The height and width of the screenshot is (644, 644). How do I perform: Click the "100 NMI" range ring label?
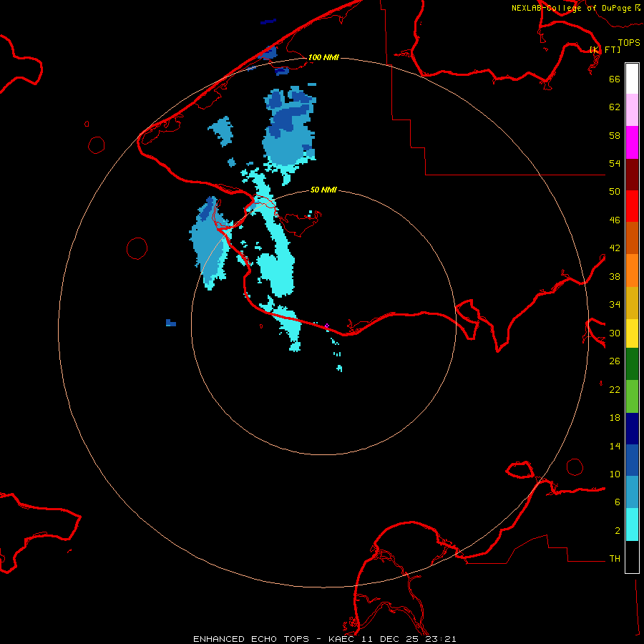click(x=323, y=57)
